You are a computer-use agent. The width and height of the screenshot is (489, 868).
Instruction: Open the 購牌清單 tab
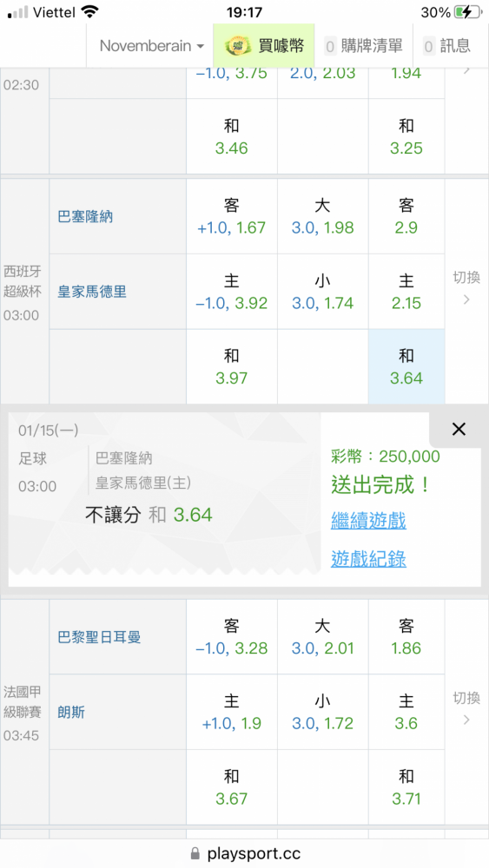pos(364,46)
